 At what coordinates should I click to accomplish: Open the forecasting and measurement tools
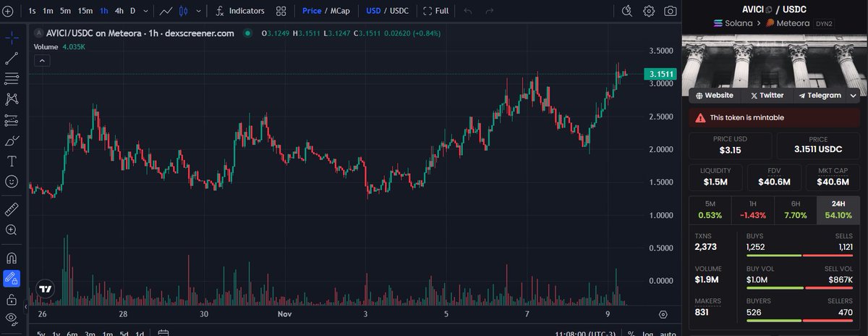(x=12, y=119)
